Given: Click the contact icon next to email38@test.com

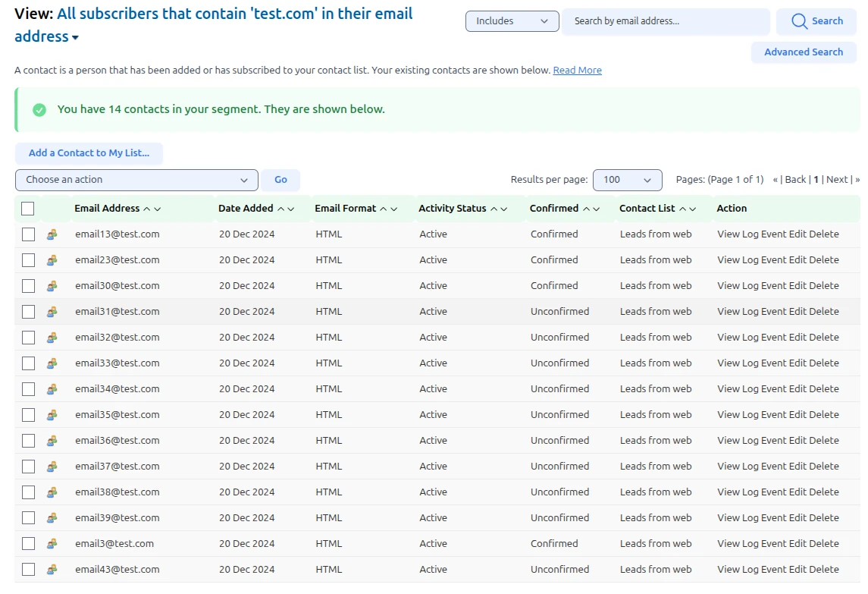Looking at the screenshot, I should (52, 492).
